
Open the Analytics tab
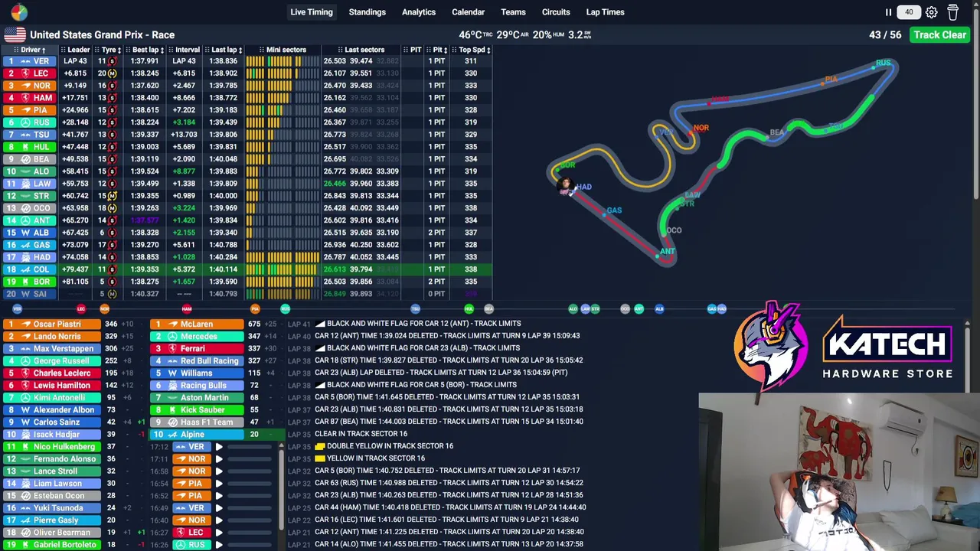(x=419, y=12)
